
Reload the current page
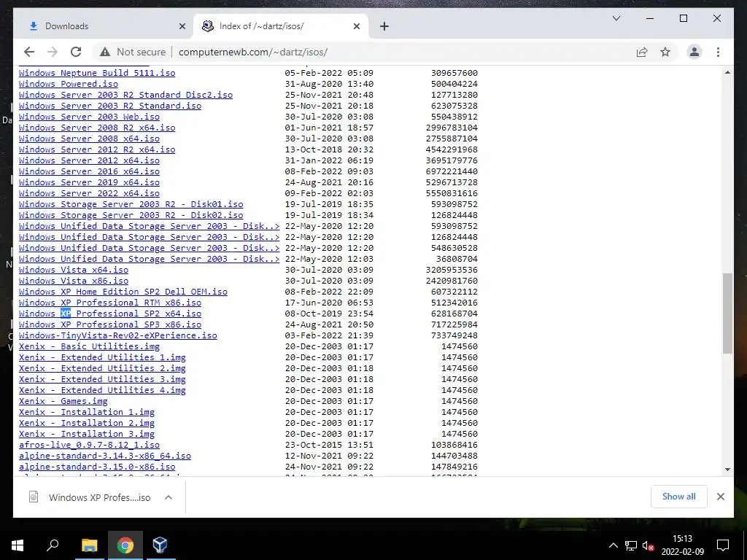(76, 52)
